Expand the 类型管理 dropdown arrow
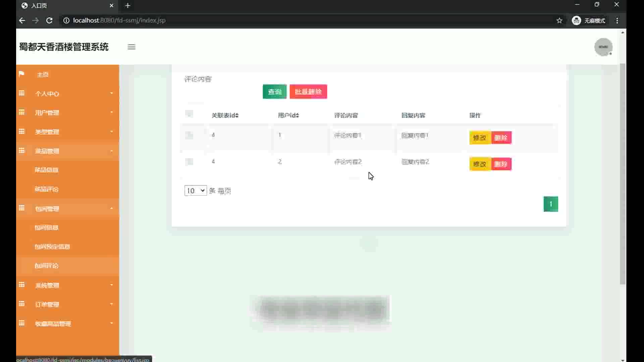Image resolution: width=644 pixels, height=362 pixels. pos(112,131)
